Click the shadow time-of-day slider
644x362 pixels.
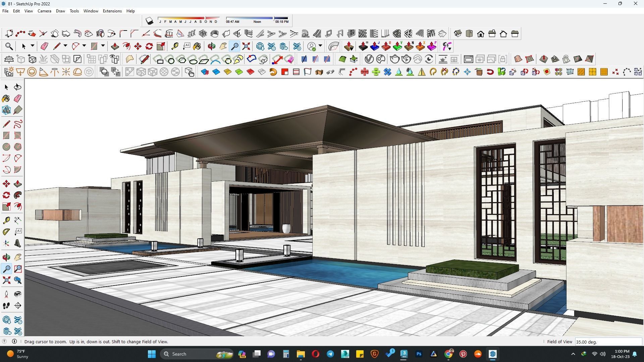click(x=257, y=18)
